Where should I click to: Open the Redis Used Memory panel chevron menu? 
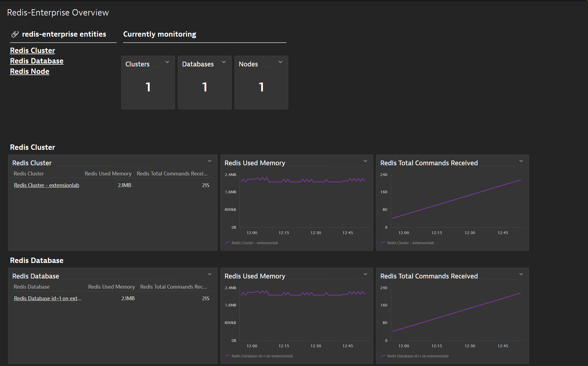pos(365,161)
